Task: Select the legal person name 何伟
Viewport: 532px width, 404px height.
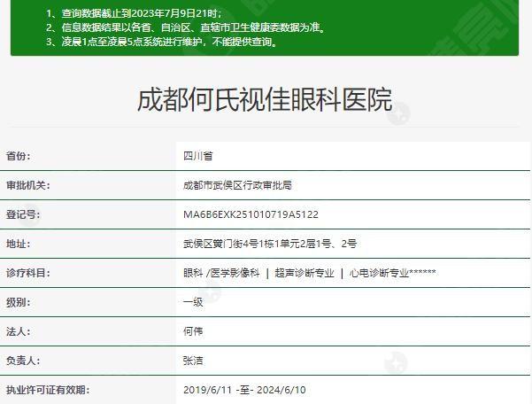Action: point(193,331)
